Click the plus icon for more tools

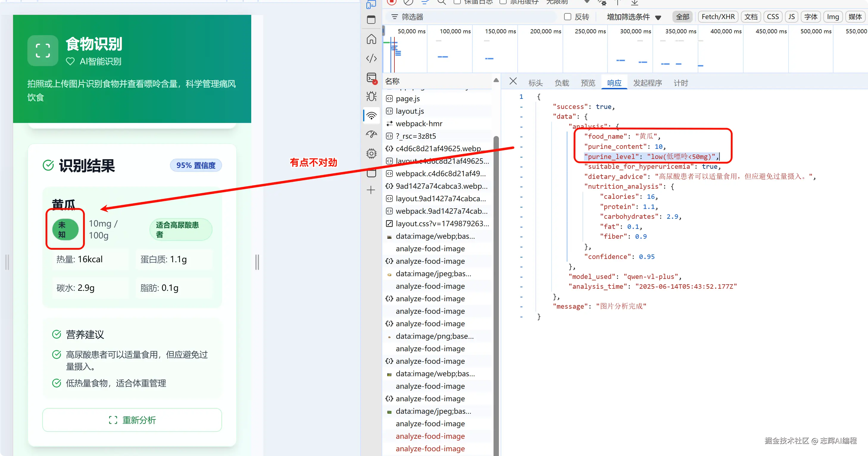[371, 190]
